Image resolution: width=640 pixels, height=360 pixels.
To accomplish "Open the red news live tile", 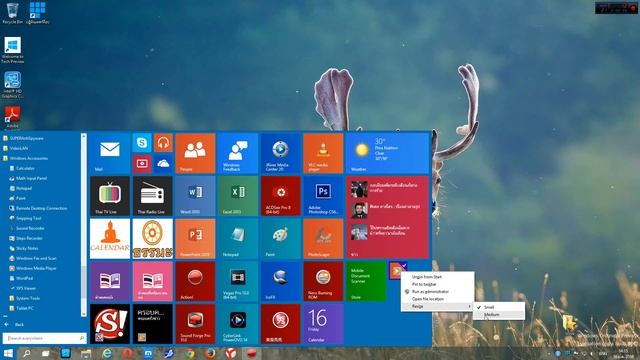I will [387, 217].
